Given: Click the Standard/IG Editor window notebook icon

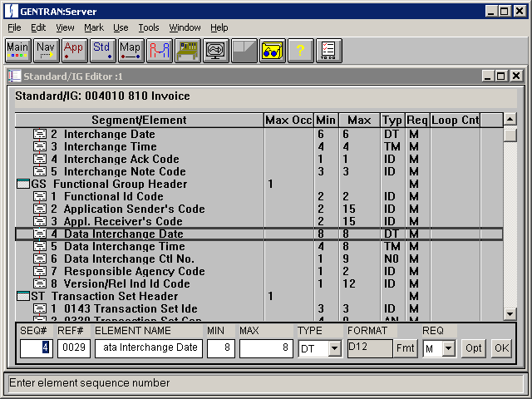Looking at the screenshot, I should (x=15, y=76).
